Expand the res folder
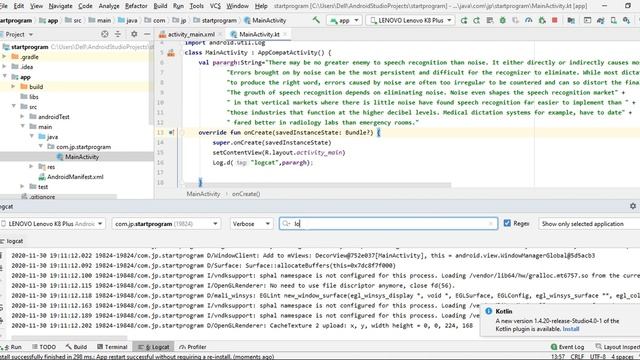Image resolution: width=640 pixels, height=360 pixels. click(x=31, y=167)
